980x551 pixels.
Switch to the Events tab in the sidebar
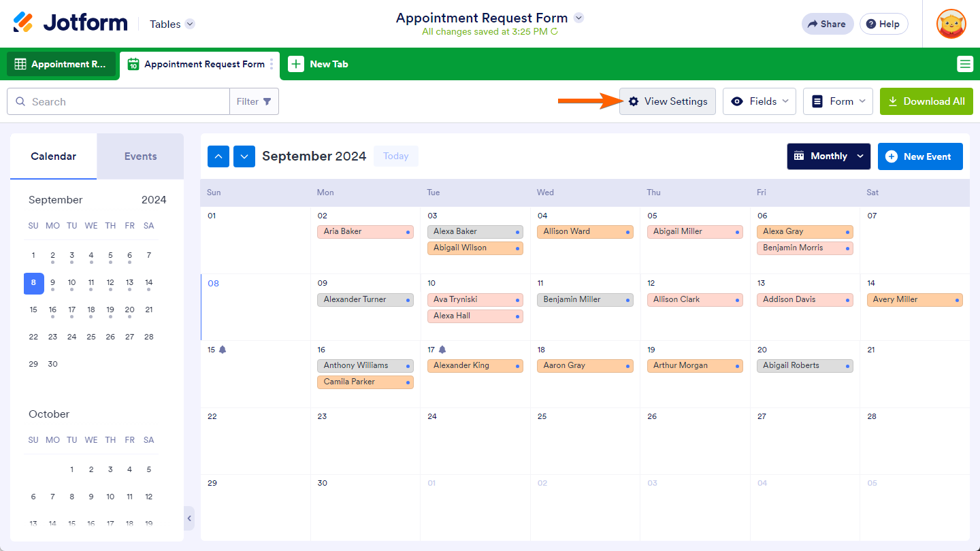click(x=140, y=156)
